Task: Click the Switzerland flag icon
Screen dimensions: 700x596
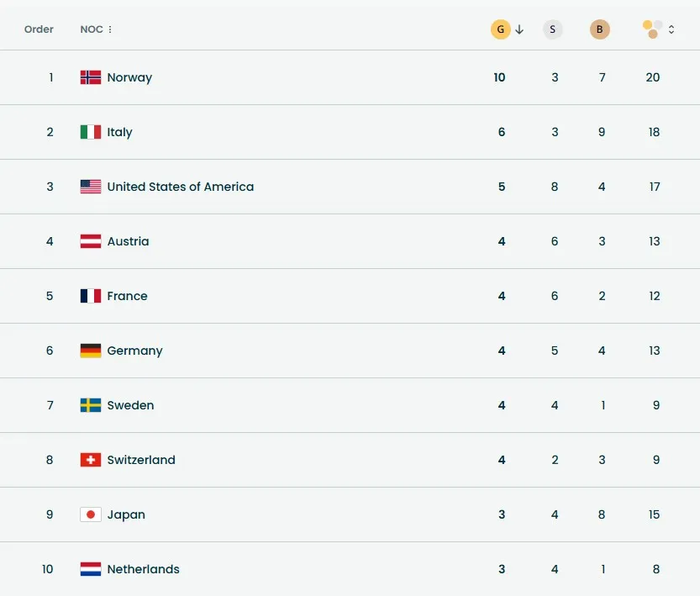Action: [91, 460]
